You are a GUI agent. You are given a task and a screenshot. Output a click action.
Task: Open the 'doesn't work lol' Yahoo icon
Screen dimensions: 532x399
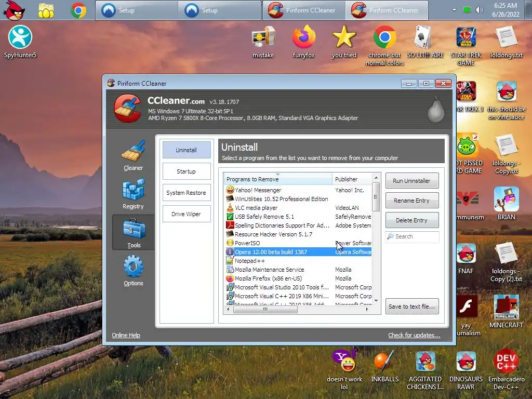(344, 369)
